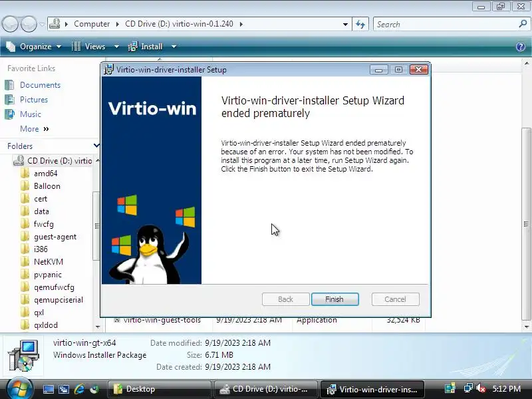Select the qemufwcfg folder in tree
This screenshot has height=399, width=532.
point(54,287)
